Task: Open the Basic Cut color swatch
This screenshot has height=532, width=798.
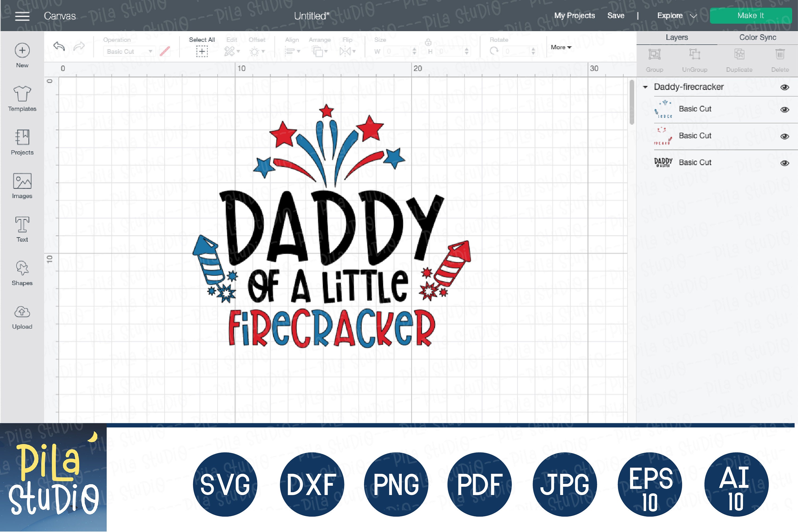Action: (165, 51)
